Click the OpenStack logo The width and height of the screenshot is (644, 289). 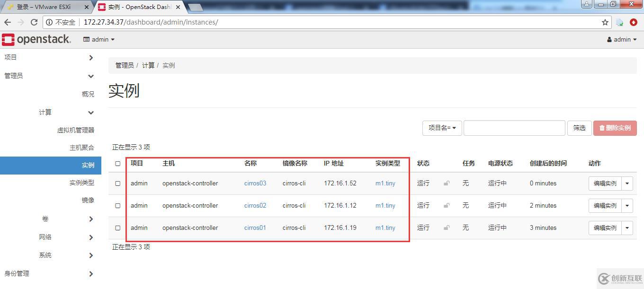click(x=37, y=39)
